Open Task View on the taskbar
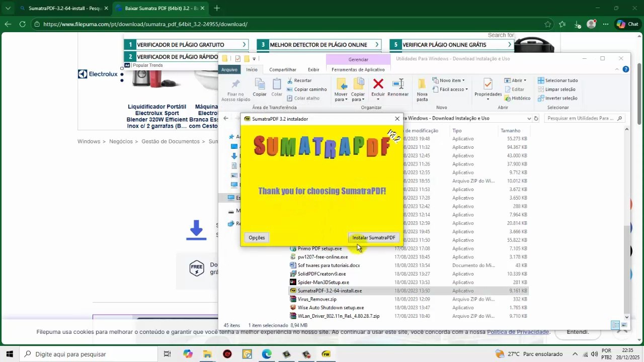The image size is (644, 362). 168,354
